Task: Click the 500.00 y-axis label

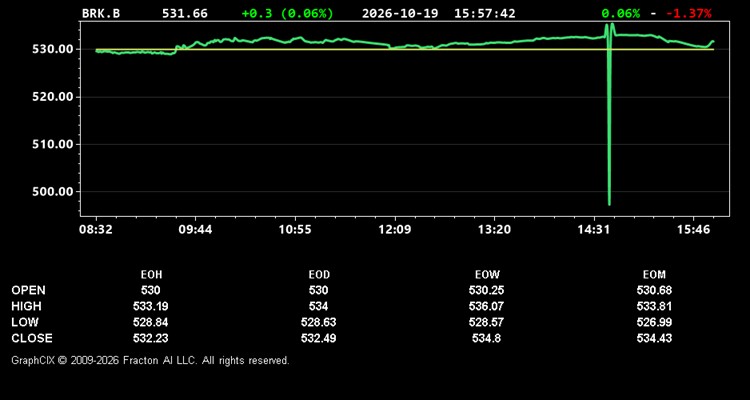Action: (x=53, y=191)
